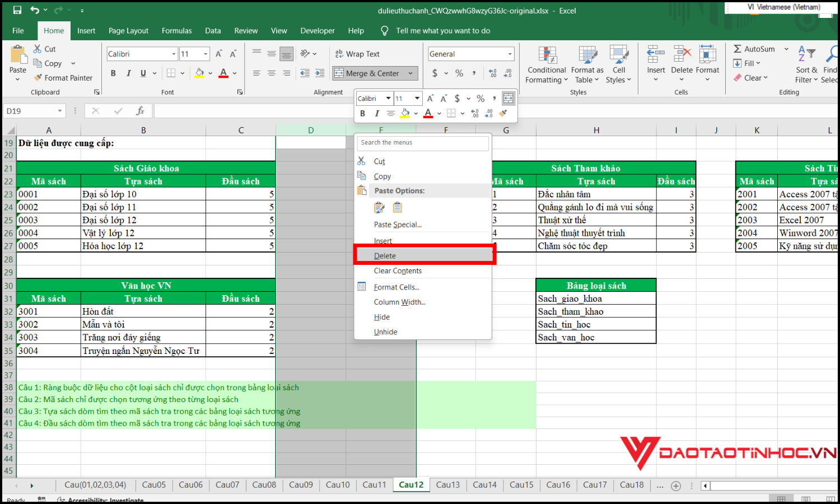Click the Search the menus field

pyautogui.click(x=423, y=143)
